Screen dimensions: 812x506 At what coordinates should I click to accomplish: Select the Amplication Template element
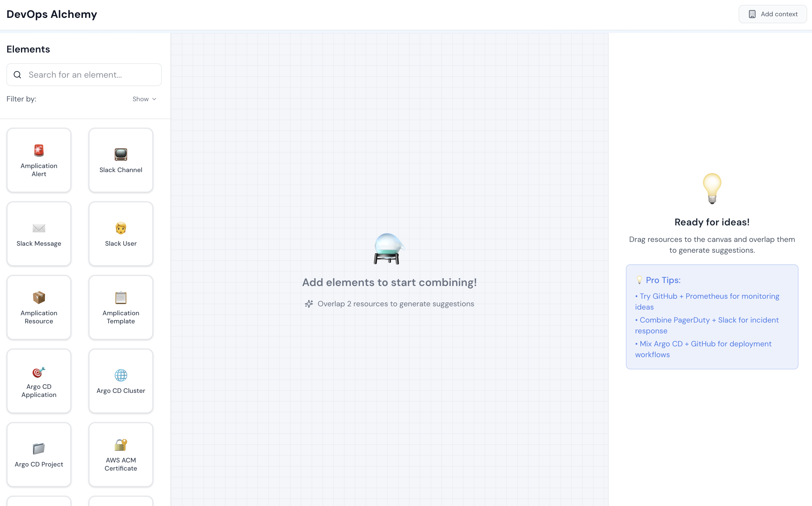(x=121, y=307)
